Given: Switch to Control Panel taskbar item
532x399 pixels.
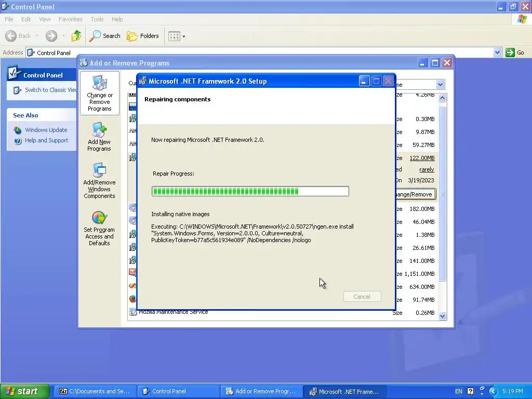Looking at the screenshot, I should pyautogui.click(x=178, y=391).
